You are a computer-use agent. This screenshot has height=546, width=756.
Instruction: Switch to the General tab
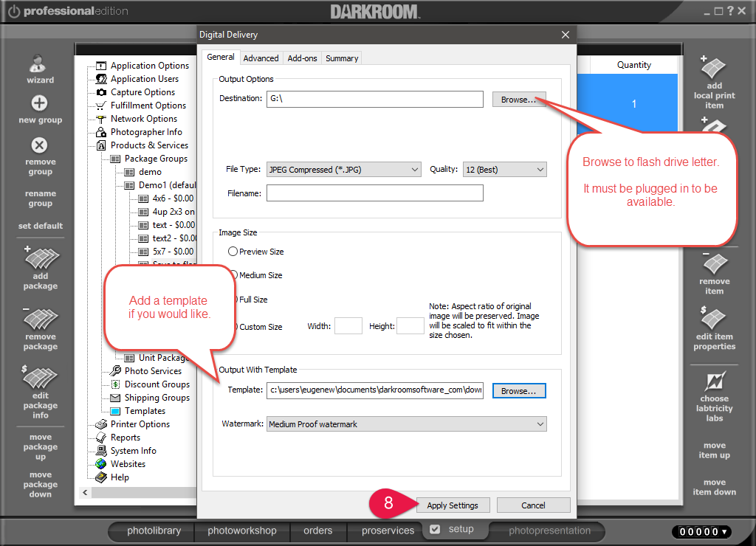tap(220, 58)
